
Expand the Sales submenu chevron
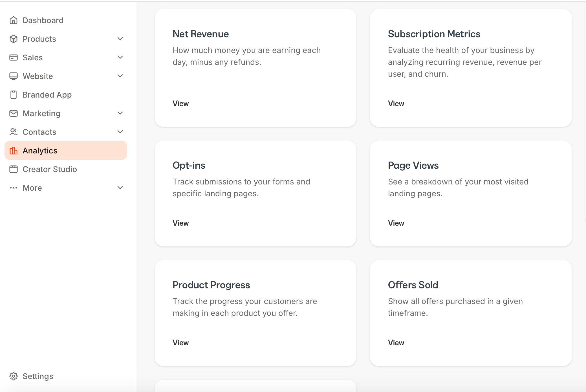coord(120,58)
